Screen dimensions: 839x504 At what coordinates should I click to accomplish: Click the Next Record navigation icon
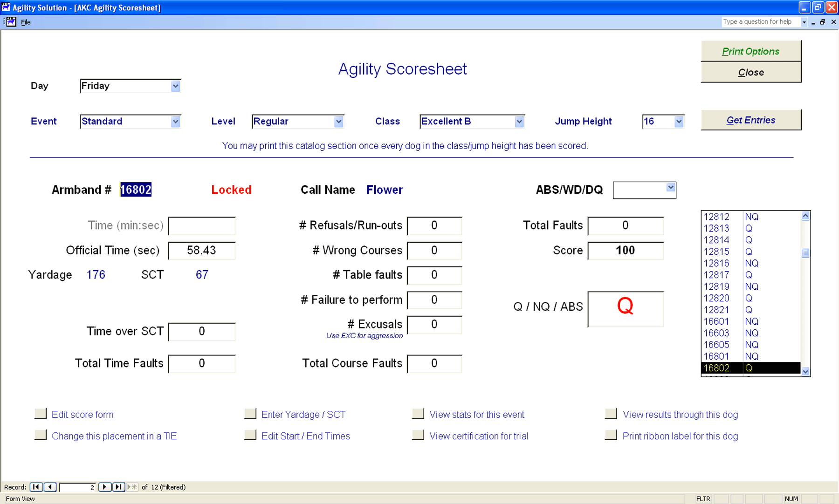[104, 487]
